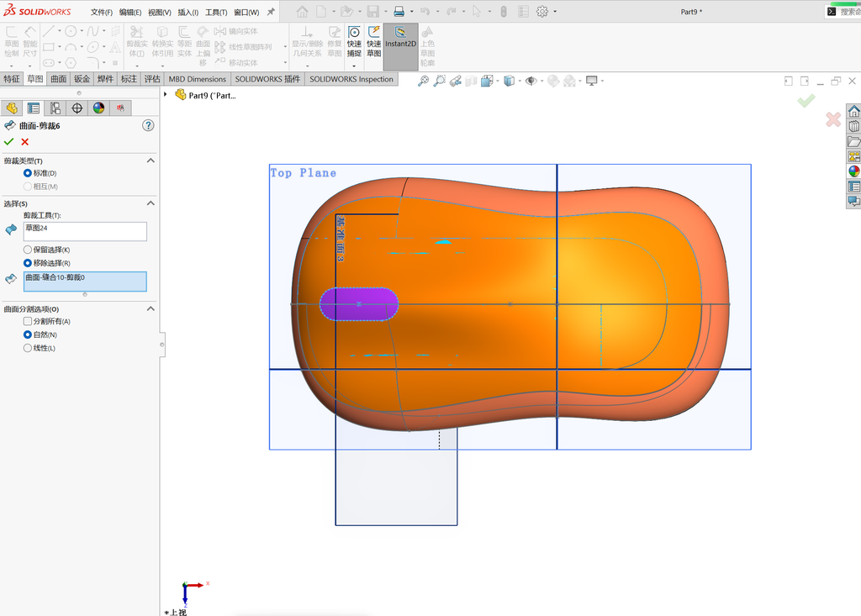Click the Rebuild traffic light icon
Screen dimensions: 861x616
point(504,12)
